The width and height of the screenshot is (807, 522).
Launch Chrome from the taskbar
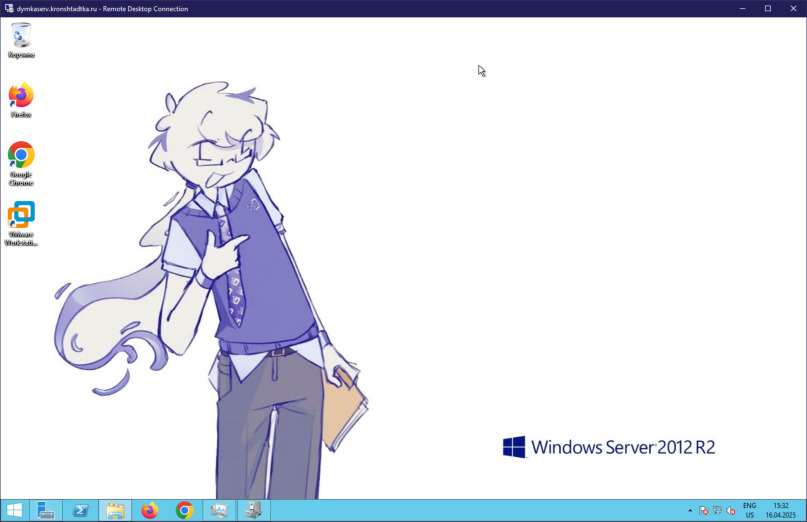click(184, 511)
